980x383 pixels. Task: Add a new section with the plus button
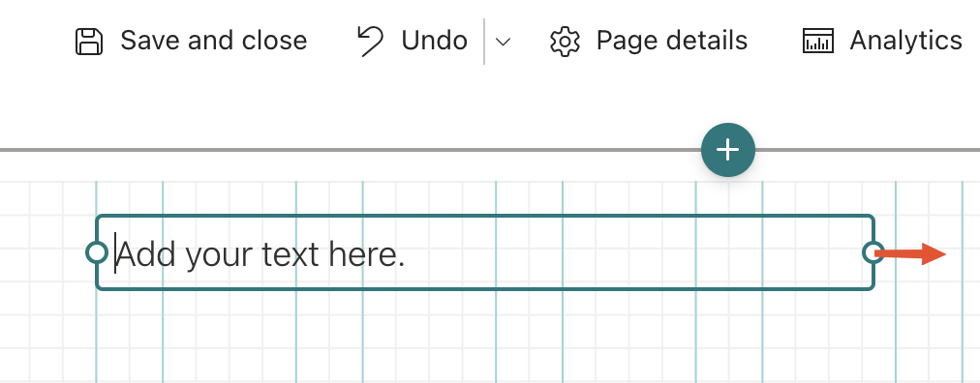pyautogui.click(x=728, y=150)
